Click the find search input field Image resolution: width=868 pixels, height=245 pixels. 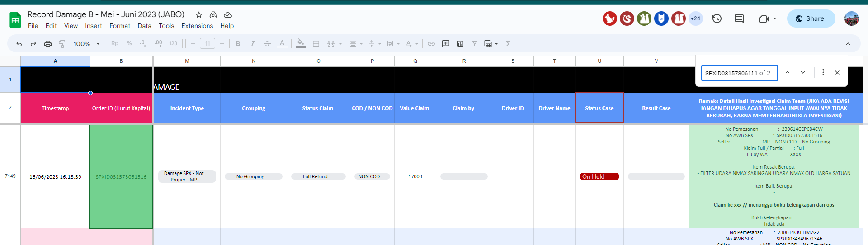(739, 73)
